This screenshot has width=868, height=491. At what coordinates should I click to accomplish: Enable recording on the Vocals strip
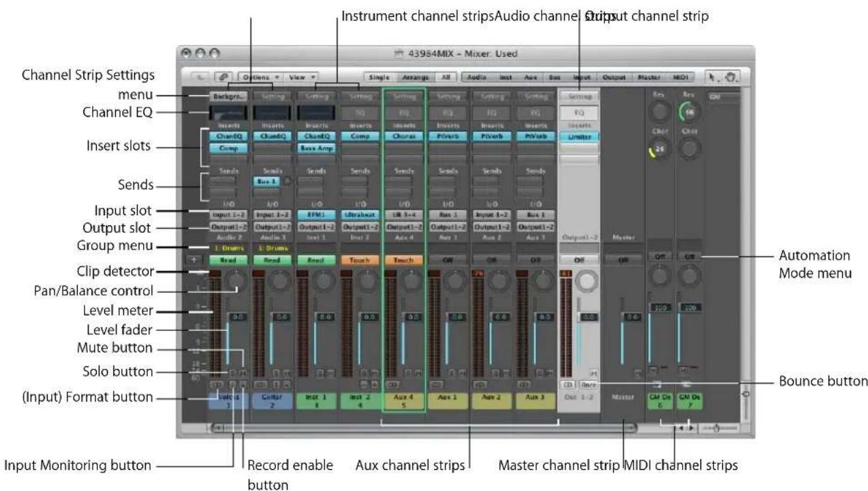click(243, 385)
